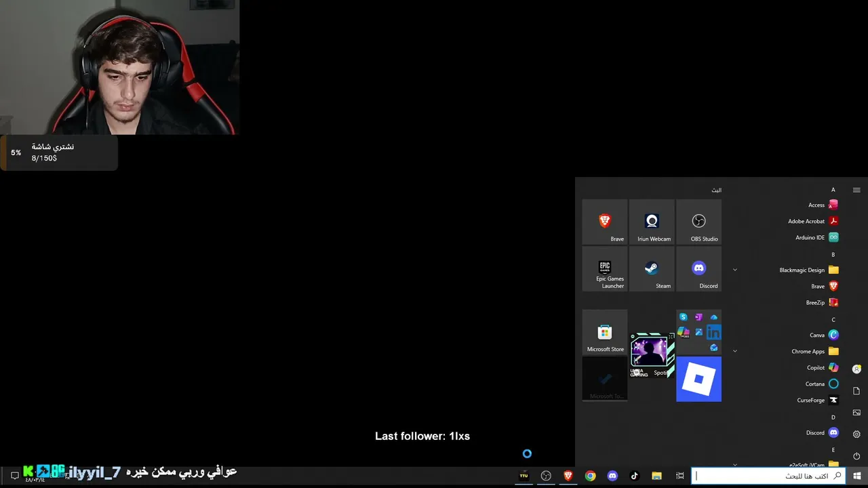Jump to letter A section header
The image size is (868, 488).
point(833,190)
